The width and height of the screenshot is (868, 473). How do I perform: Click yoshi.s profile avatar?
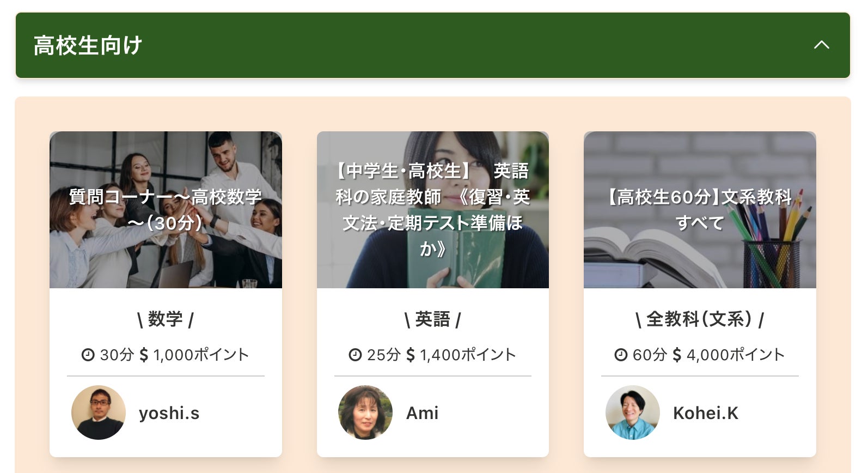pos(99,413)
